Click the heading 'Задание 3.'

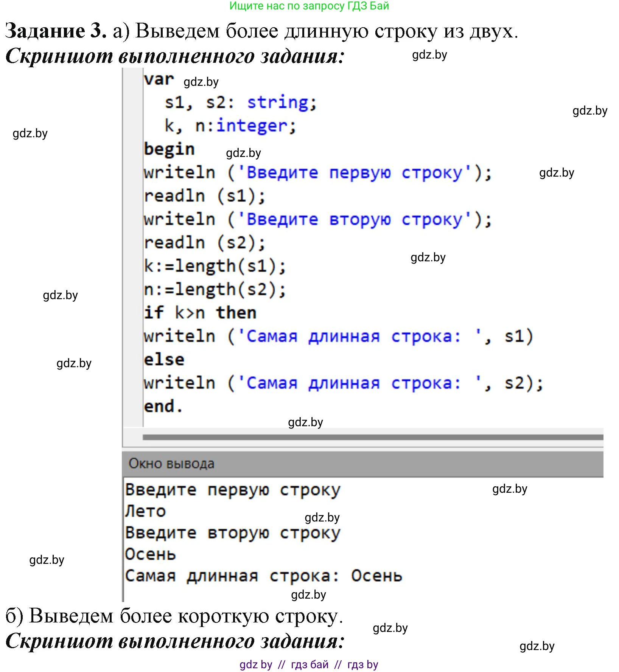click(x=56, y=31)
